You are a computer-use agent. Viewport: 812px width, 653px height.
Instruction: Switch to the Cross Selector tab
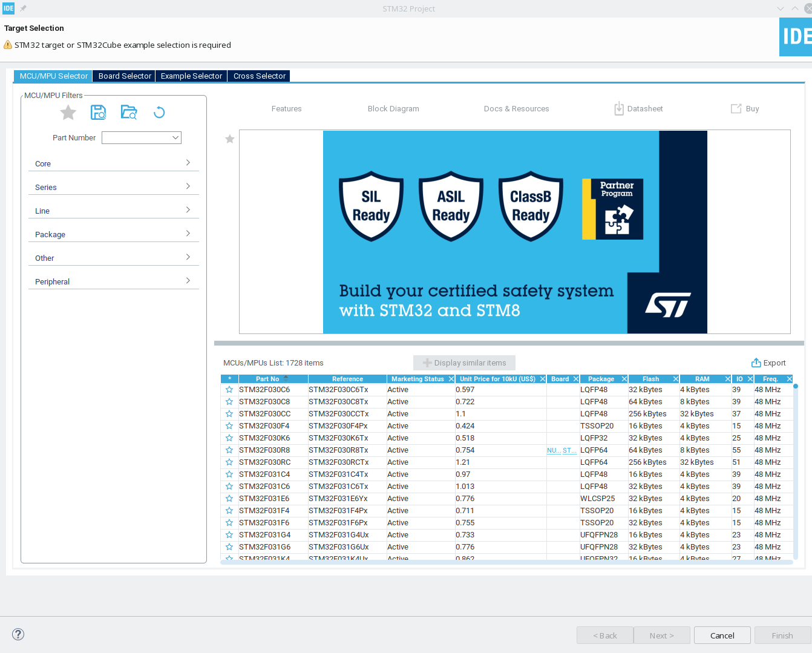[260, 76]
